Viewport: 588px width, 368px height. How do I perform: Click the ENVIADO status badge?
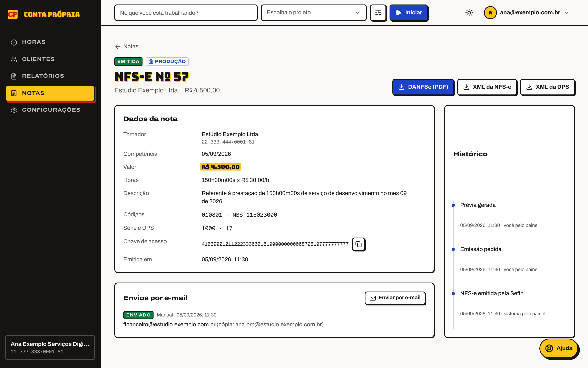point(138,315)
